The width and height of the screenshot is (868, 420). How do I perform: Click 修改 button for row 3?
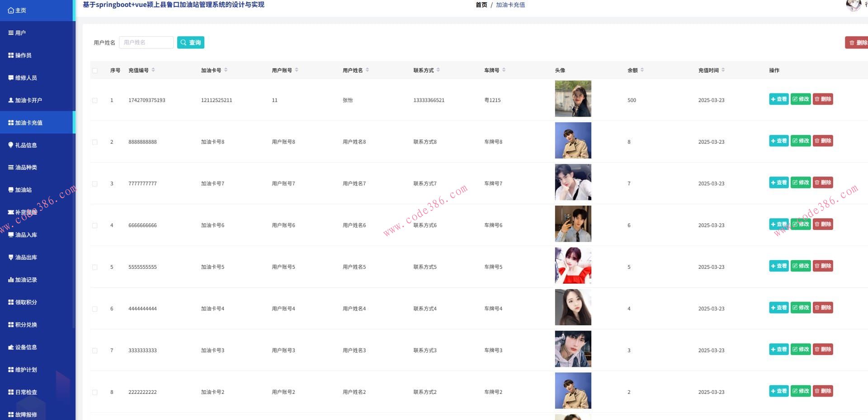click(x=801, y=182)
